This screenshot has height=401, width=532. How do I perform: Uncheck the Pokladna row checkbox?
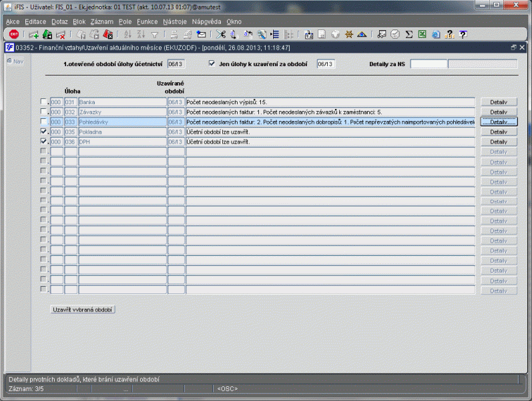43,131
